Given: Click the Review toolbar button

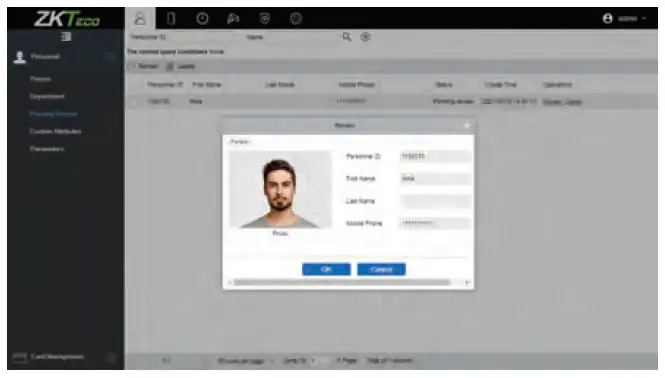Looking at the screenshot, I should pos(144,66).
